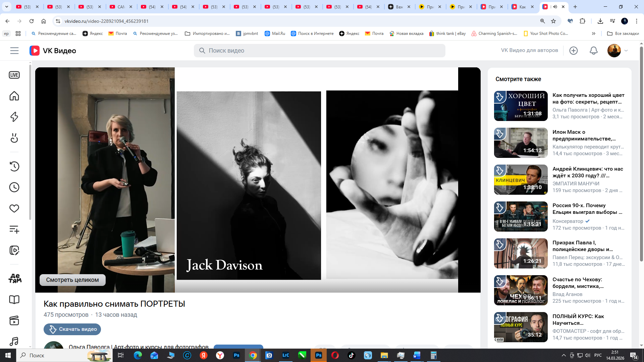Open the Watch later clock icon
644x362 pixels.
coord(14,187)
